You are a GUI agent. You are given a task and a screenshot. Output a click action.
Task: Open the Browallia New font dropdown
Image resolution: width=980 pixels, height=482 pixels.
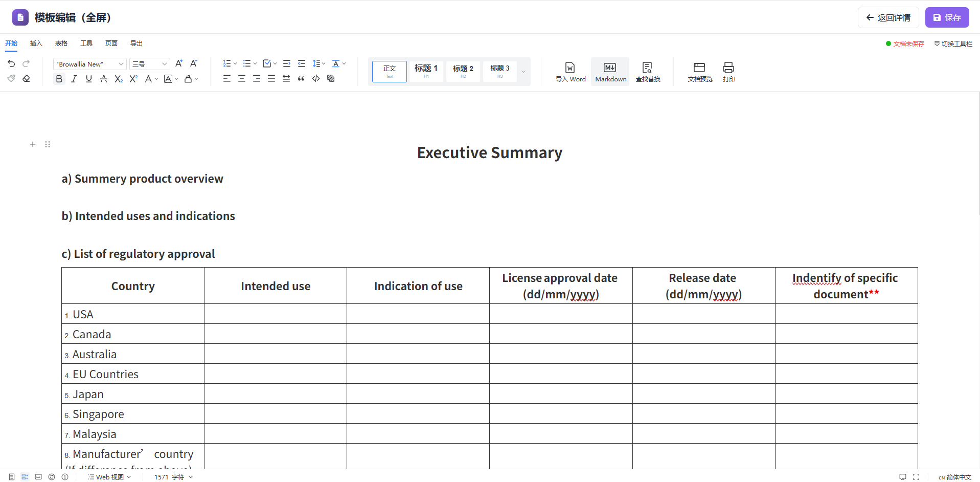coord(89,64)
